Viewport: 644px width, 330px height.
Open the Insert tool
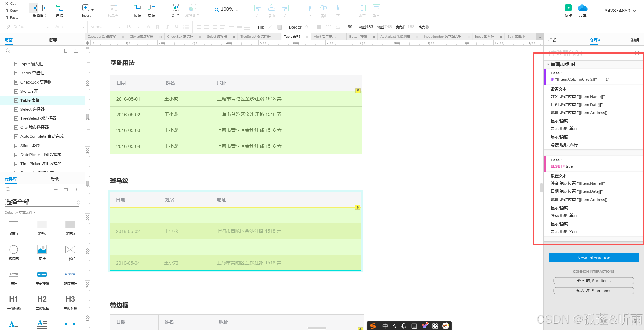(x=86, y=9)
